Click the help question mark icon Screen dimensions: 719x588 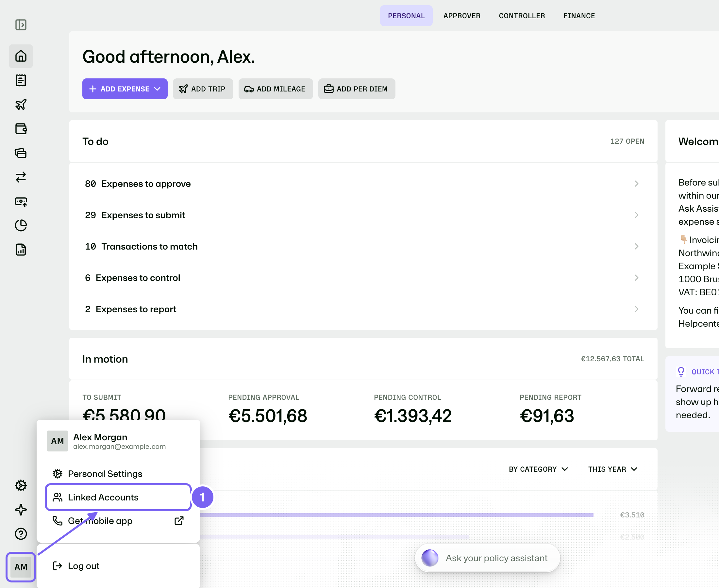click(x=21, y=534)
